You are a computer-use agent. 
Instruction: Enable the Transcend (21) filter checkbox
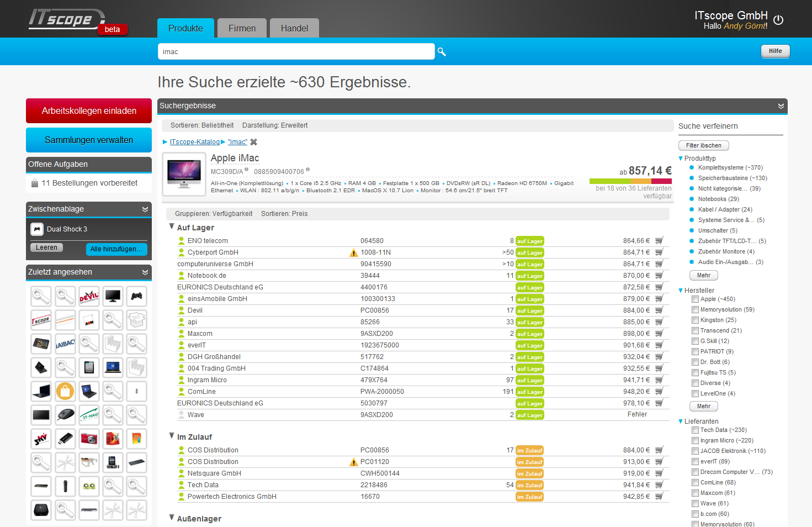(x=696, y=331)
